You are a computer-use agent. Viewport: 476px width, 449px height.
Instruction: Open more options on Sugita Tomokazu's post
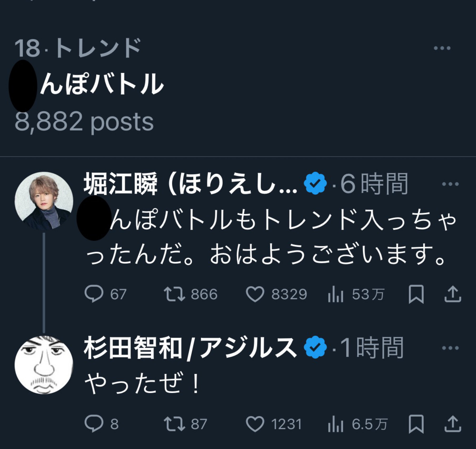[x=450, y=348]
